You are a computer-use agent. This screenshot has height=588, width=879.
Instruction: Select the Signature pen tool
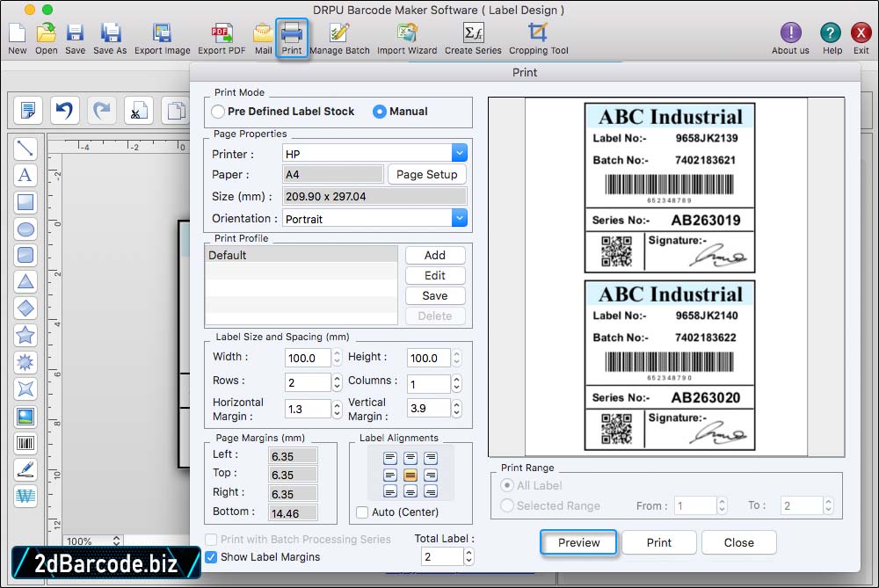25,469
